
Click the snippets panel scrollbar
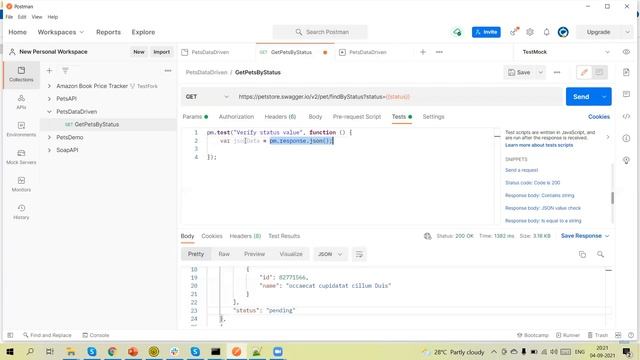tap(612, 198)
